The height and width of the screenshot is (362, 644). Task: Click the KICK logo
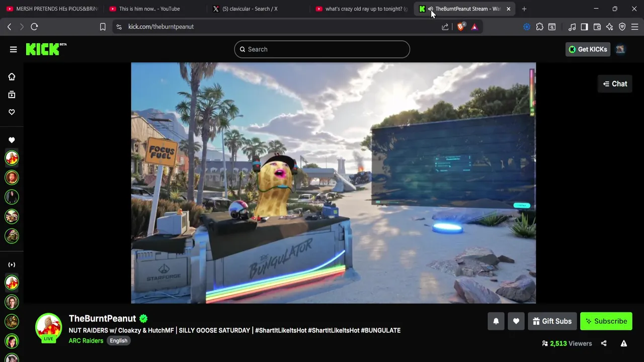(x=46, y=49)
